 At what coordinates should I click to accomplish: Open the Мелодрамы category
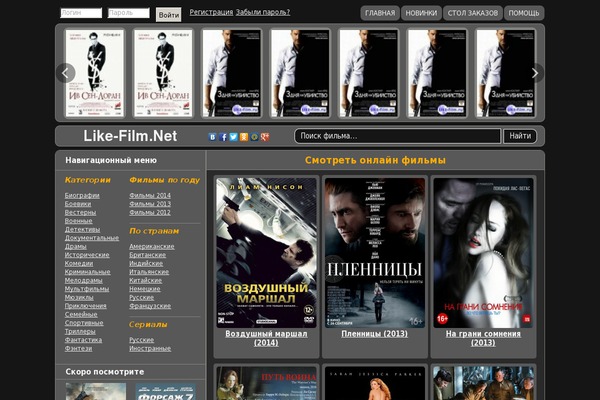pos(83,280)
